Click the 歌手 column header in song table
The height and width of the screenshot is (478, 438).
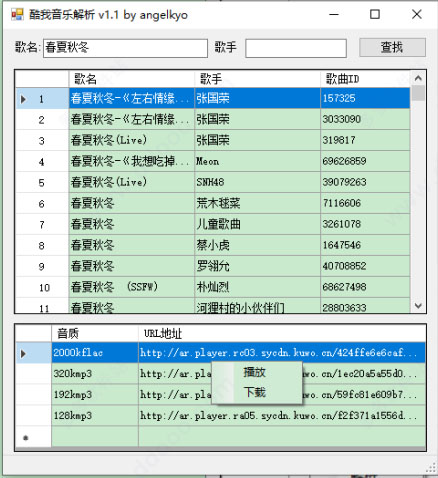click(x=257, y=79)
